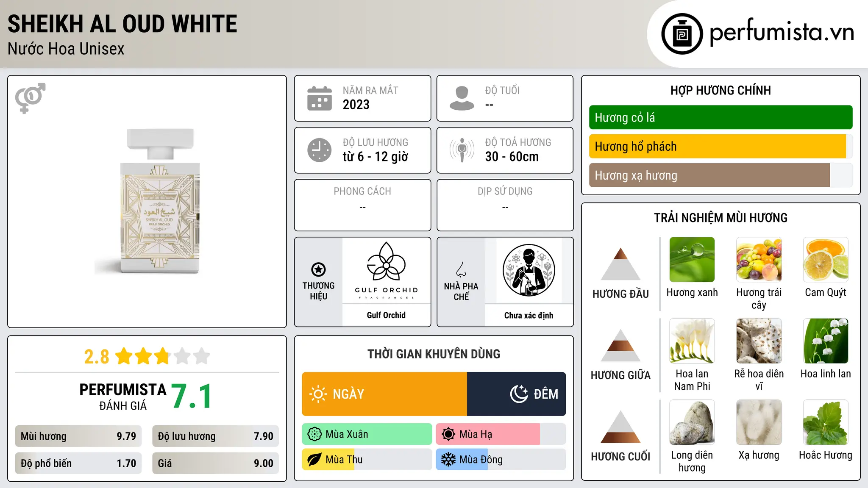Click the last grey rating star
868x488 pixels.
(202, 356)
